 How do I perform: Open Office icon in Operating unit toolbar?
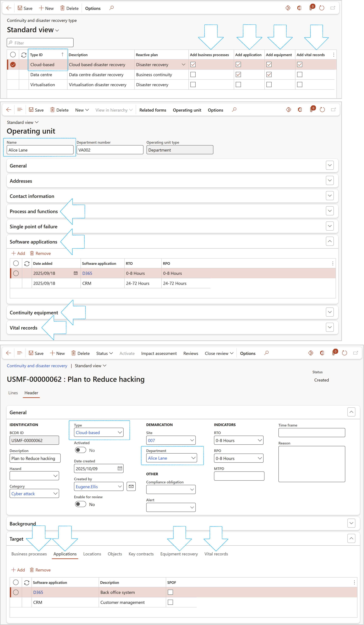tap(300, 110)
